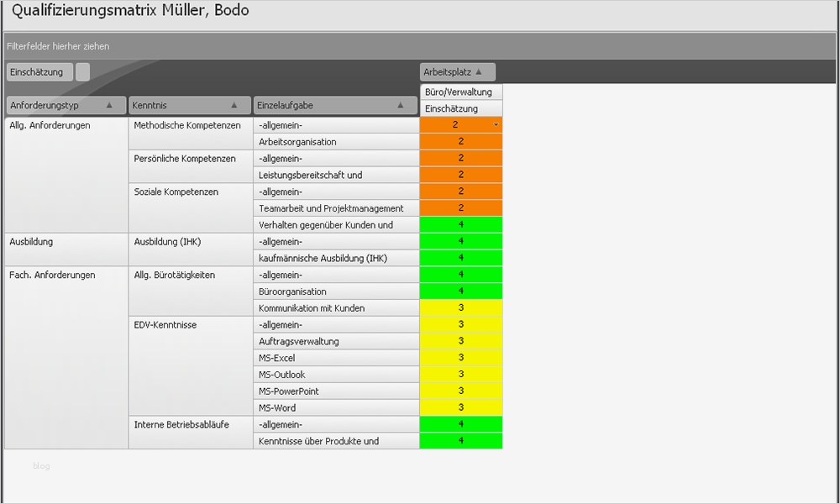This screenshot has width=840, height=504.
Task: Click the Kenntnis sort triangle
Action: pyautogui.click(x=234, y=105)
